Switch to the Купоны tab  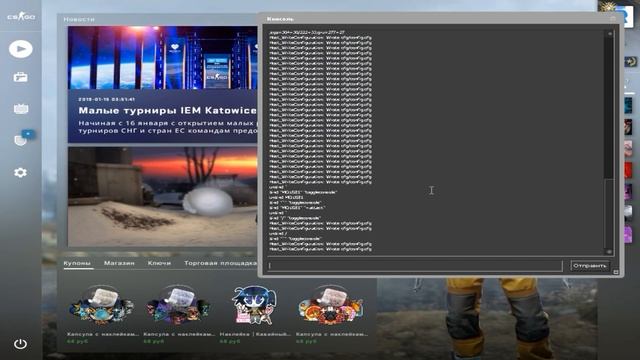(x=77, y=263)
